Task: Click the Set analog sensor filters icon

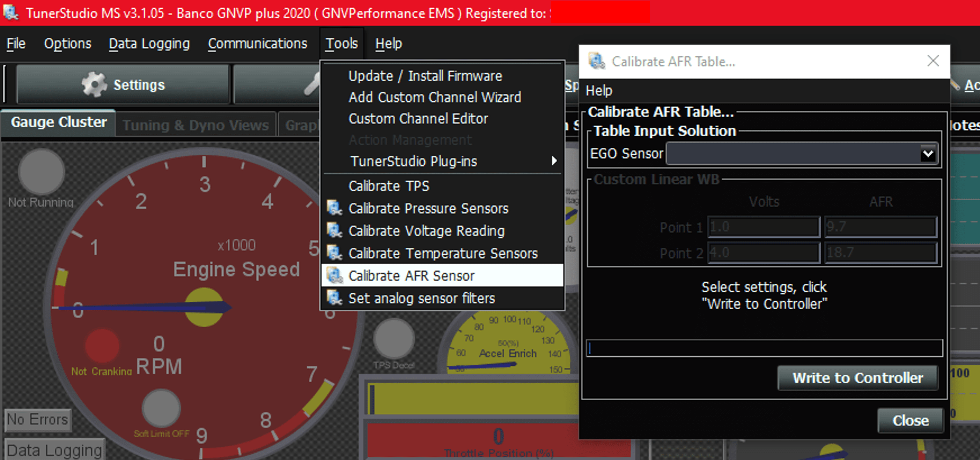Action: (x=335, y=298)
